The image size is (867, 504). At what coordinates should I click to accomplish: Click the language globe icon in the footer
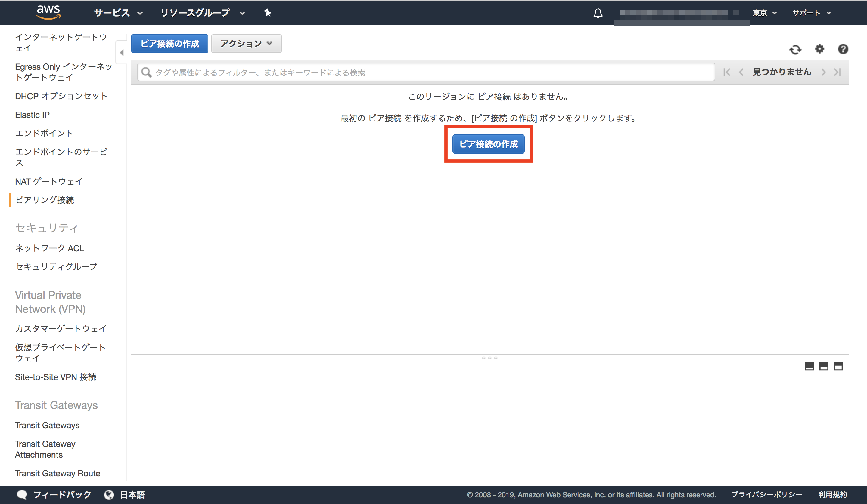point(109,495)
